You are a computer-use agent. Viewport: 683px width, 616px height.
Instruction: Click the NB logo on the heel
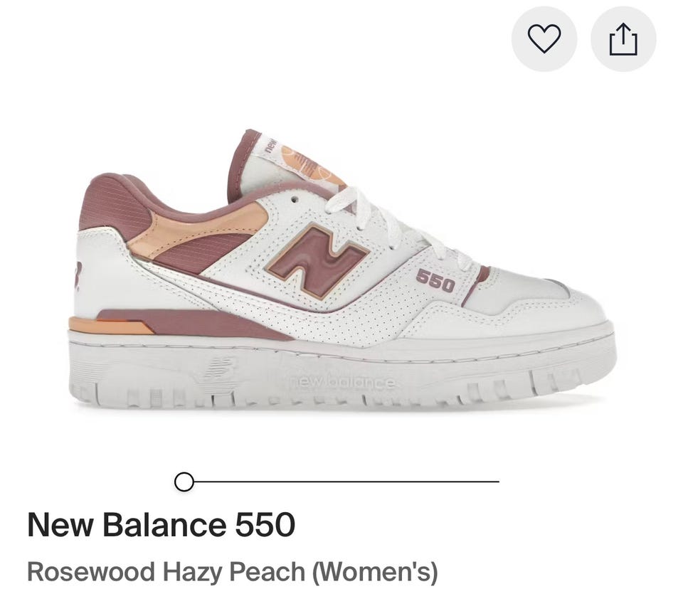pos(78,276)
